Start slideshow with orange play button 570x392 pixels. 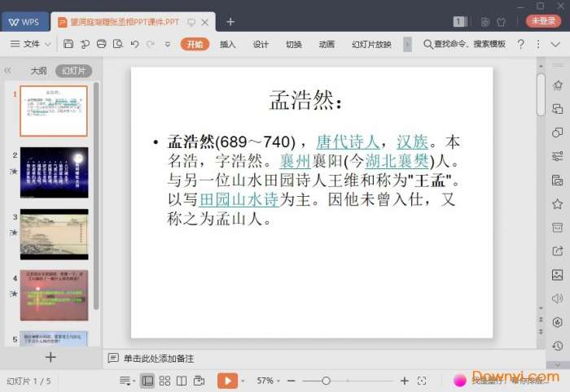click(x=227, y=381)
